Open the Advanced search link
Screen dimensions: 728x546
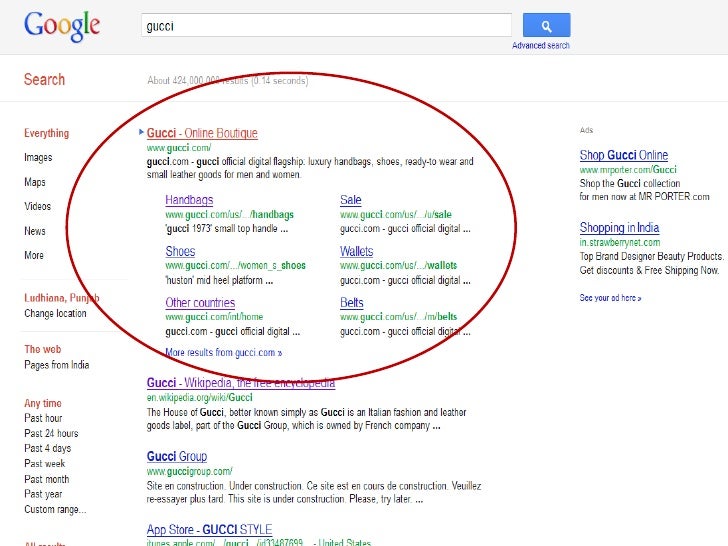pos(540,46)
